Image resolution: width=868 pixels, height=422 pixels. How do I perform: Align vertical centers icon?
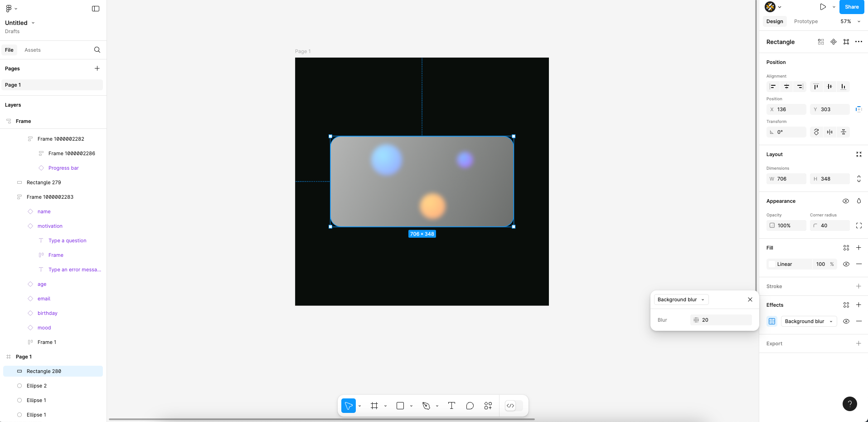click(829, 87)
